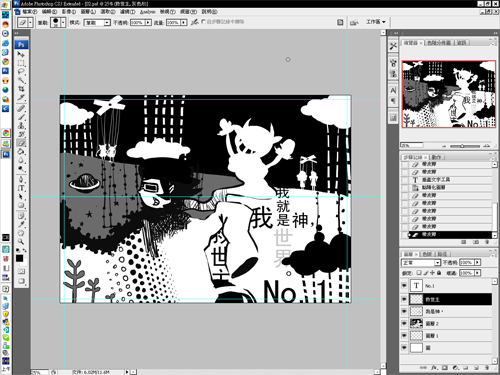Open the workspace dropdown in options bar
Viewport: 500px width, 375px height.
point(376,22)
